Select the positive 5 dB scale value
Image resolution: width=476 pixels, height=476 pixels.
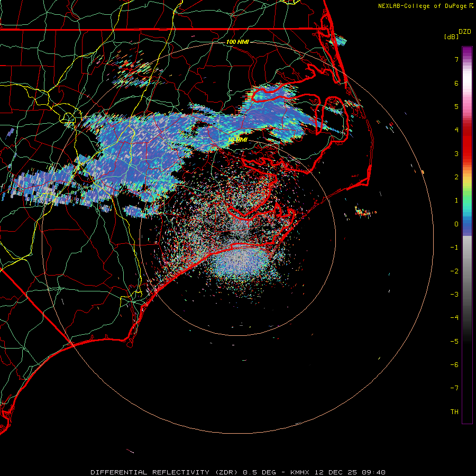(456, 106)
